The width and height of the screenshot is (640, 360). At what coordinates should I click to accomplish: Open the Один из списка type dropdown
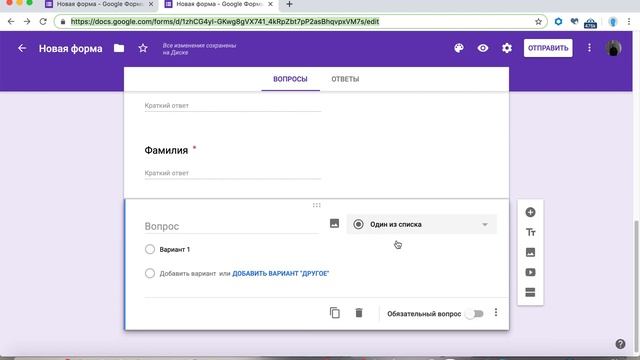[422, 224]
